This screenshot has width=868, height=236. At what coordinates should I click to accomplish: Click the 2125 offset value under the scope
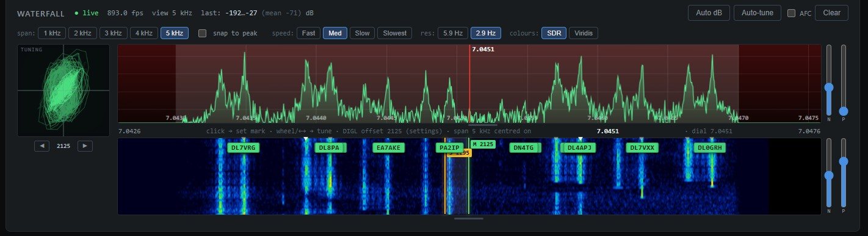pyautogui.click(x=63, y=146)
